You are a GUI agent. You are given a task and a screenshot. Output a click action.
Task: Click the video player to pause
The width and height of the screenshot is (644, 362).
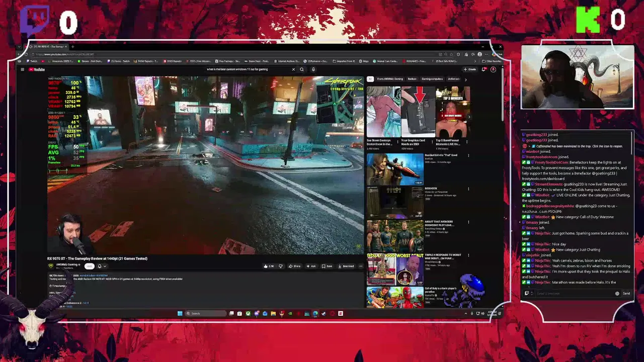(205, 165)
